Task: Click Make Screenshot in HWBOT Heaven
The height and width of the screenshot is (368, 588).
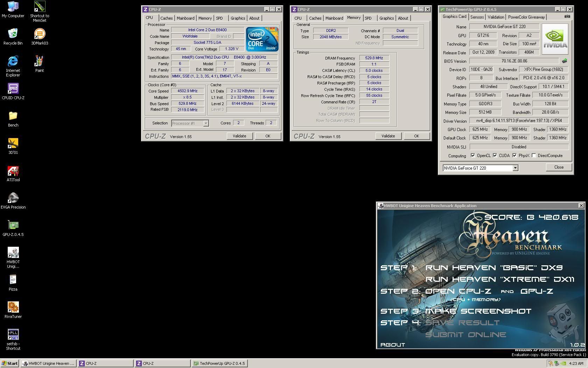Action: click(478, 311)
